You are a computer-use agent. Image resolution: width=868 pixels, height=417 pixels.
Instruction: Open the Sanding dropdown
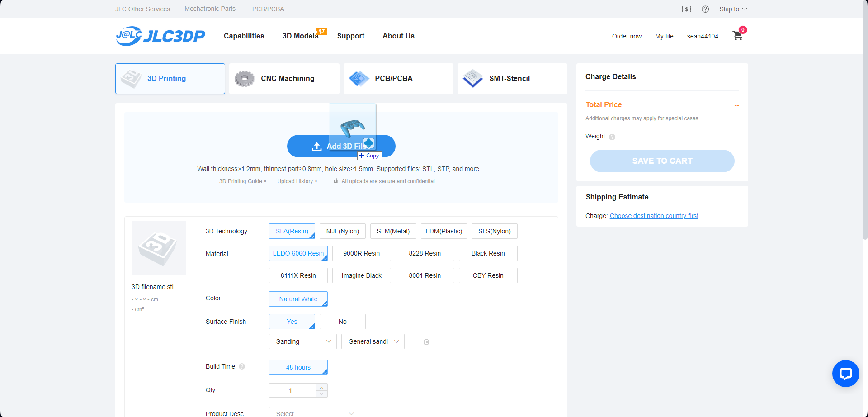303,341
